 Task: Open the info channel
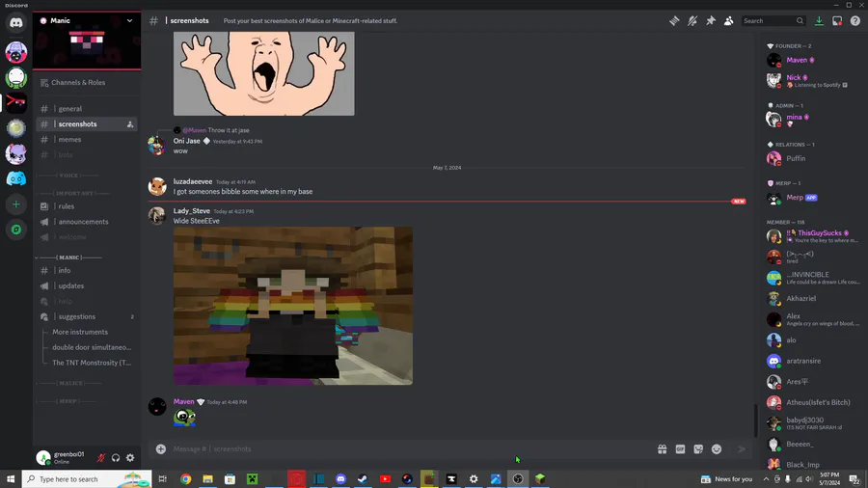coord(87,271)
